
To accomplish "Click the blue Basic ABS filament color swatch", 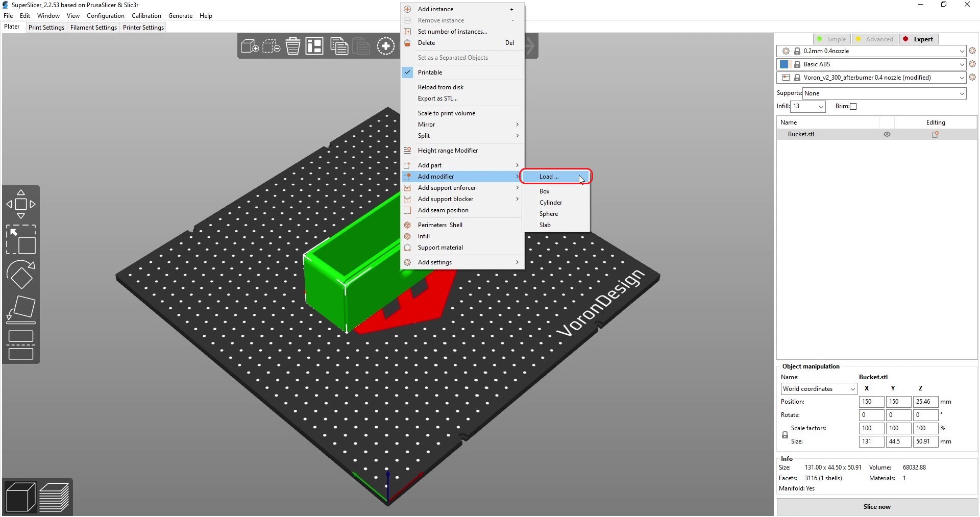I will click(x=785, y=64).
